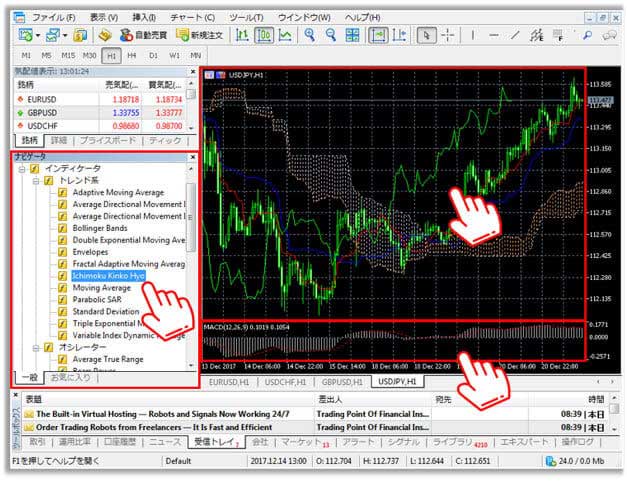Collapse the インディケータ tree node
Image resolution: width=627 pixels, height=482 pixels.
coord(21,169)
